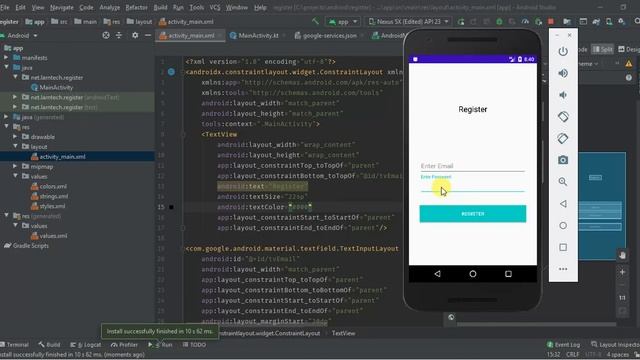The image size is (640, 360).
Task: Click Project panel settings gear icon
Action: point(135,36)
